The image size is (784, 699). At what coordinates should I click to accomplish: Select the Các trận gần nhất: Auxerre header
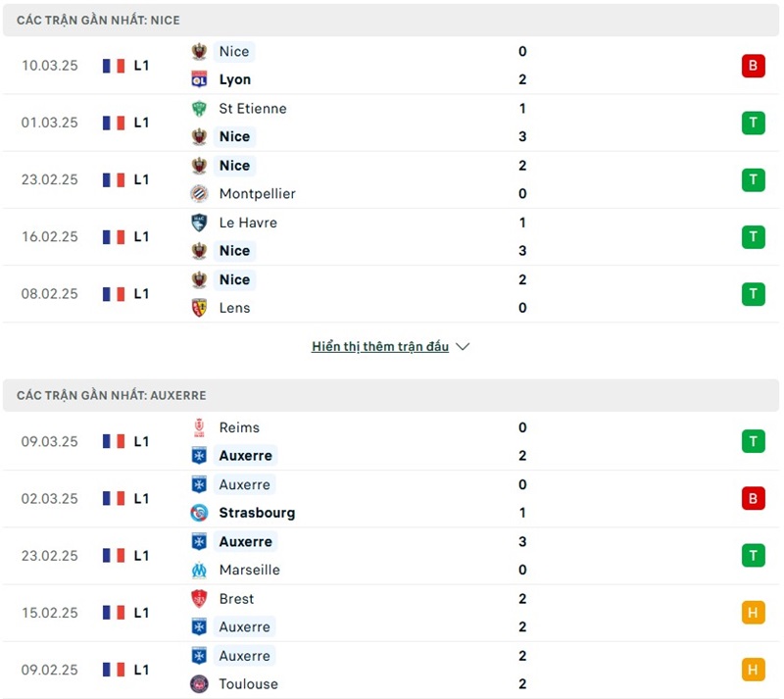[x=111, y=395]
